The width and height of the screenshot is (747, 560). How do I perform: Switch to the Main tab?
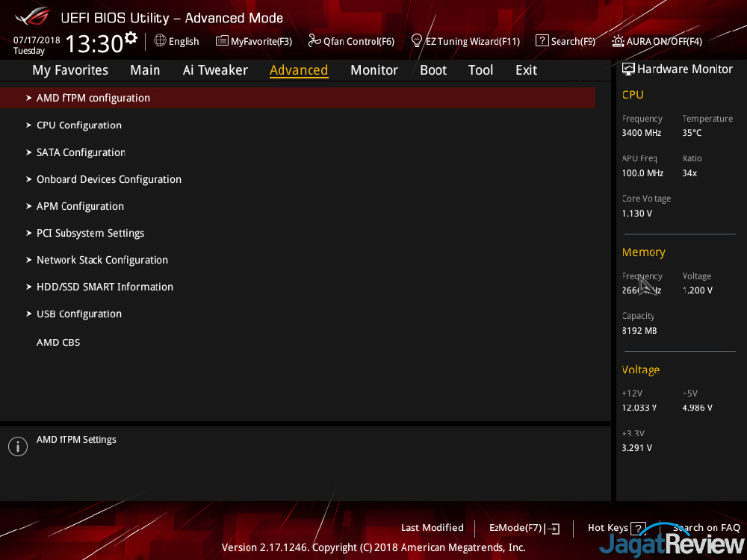[x=145, y=70]
